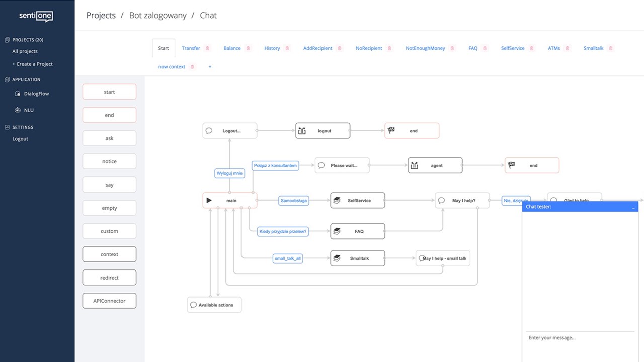Click the Wyloguj mnie transition label
The image size is (644, 362).
[x=229, y=173]
